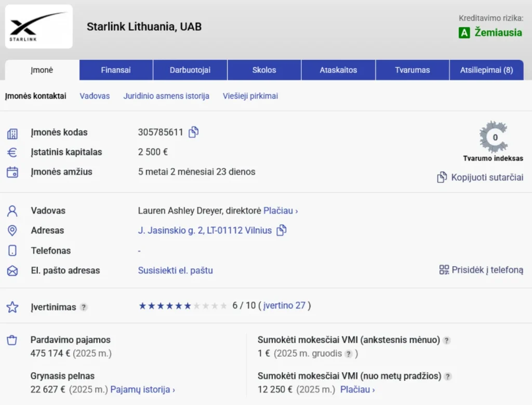
Task: Click the question mark beside Įvertinimas
Action: 84,307
